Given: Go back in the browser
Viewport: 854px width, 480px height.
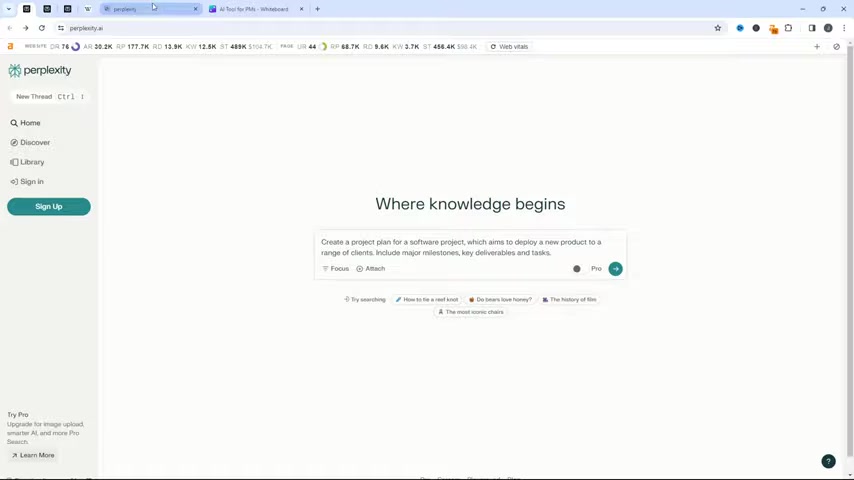Looking at the screenshot, I should click(10, 28).
